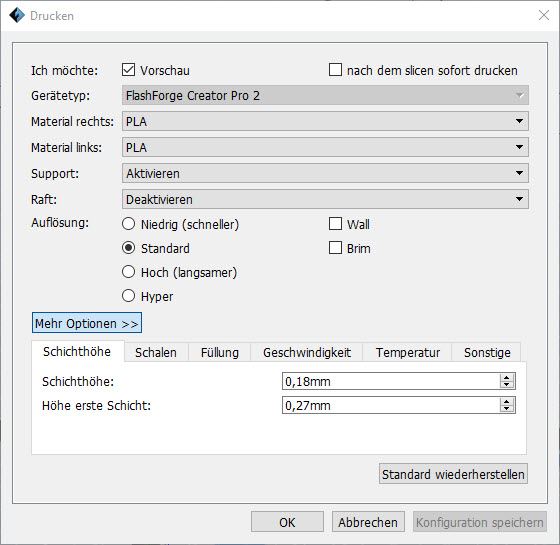Expand the Material links dropdown
Image resolution: width=560 pixels, height=545 pixels.
(x=325, y=147)
